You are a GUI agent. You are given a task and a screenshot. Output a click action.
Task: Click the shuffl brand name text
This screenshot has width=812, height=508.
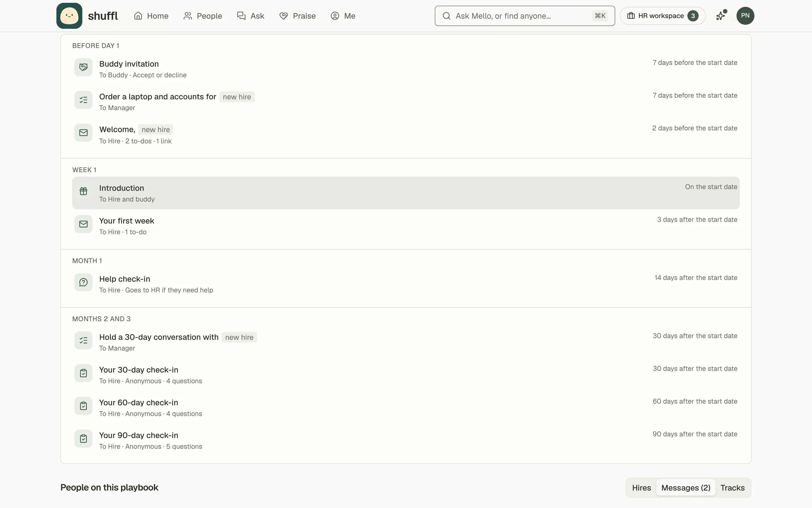(103, 16)
